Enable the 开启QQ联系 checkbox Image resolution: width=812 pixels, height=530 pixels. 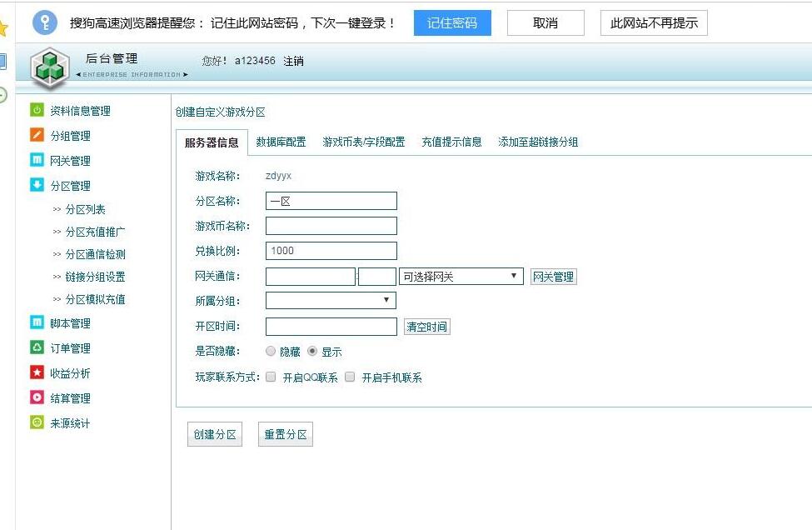click(271, 377)
